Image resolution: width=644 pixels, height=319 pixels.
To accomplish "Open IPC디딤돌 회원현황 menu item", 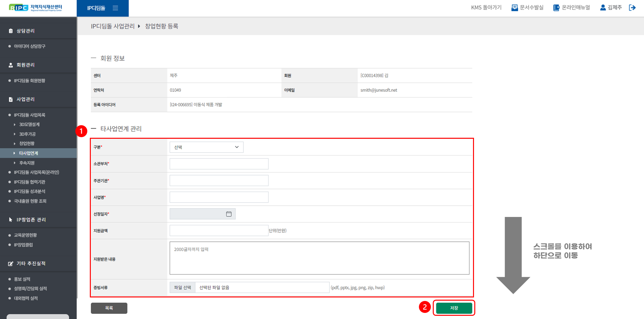I will tap(29, 81).
